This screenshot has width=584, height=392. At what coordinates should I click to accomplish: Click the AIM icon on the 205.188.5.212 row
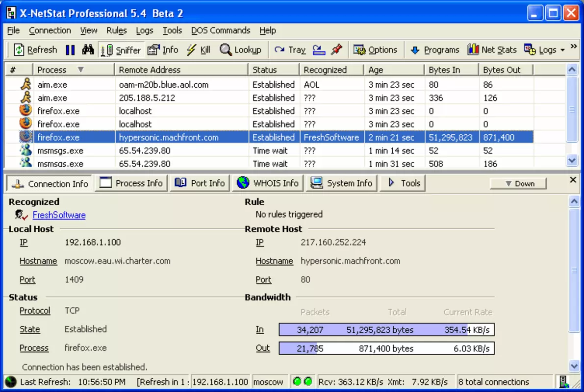coord(25,98)
